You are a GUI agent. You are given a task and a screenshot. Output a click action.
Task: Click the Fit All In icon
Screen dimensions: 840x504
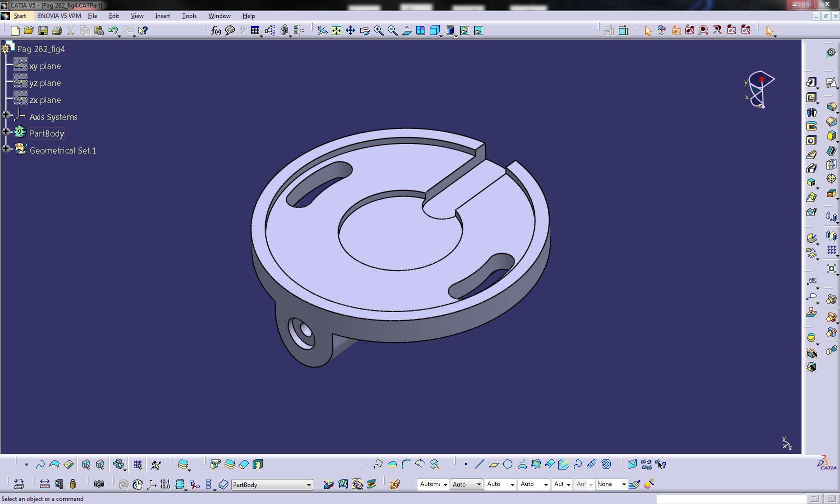337,31
